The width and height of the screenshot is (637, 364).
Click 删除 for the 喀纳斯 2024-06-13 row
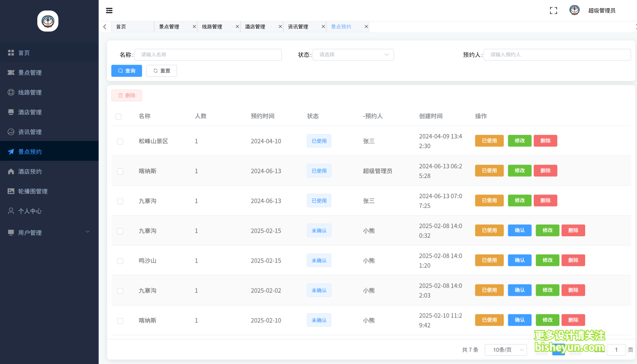[546, 171]
